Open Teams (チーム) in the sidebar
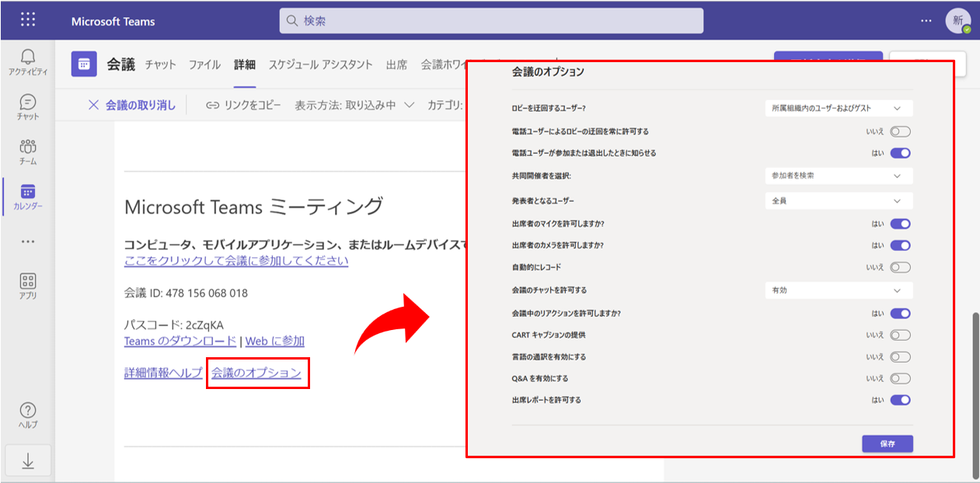Screen dimensions: 980x483 [x=28, y=152]
